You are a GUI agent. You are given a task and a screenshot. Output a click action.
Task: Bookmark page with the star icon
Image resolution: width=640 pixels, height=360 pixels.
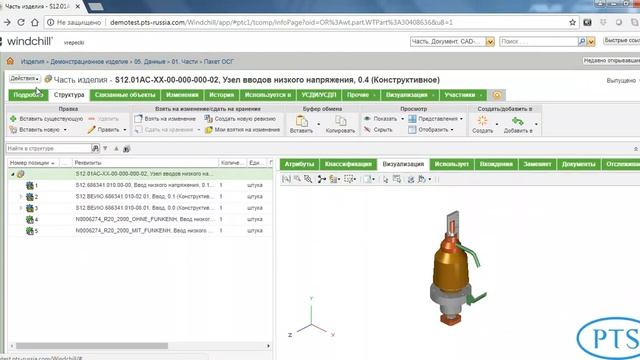pos(573,22)
